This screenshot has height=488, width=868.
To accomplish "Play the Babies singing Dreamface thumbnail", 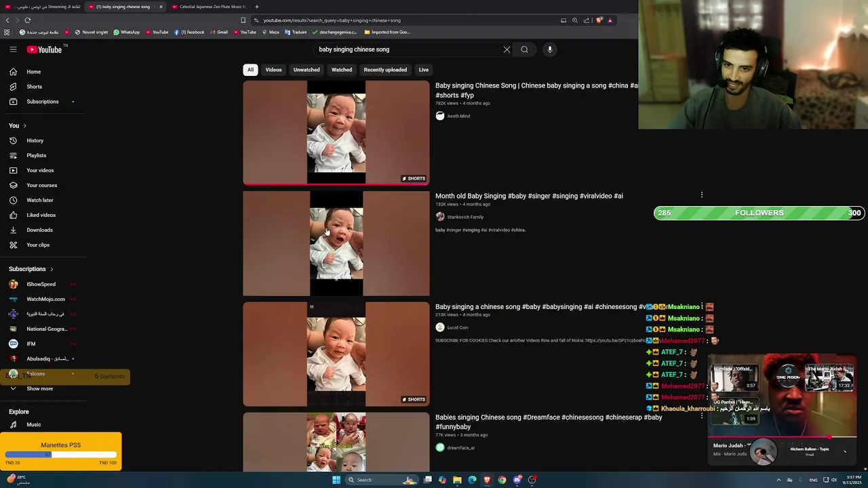I will [x=336, y=442].
